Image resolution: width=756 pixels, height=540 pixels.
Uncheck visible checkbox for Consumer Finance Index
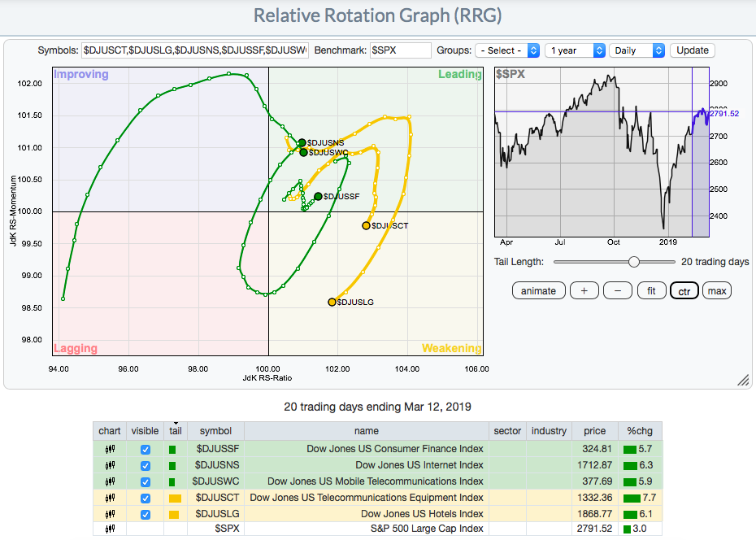coord(146,449)
